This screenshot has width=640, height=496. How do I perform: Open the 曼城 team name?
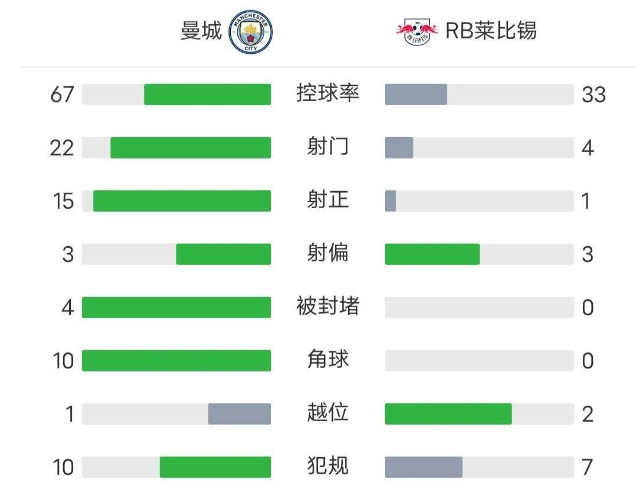tap(201, 32)
